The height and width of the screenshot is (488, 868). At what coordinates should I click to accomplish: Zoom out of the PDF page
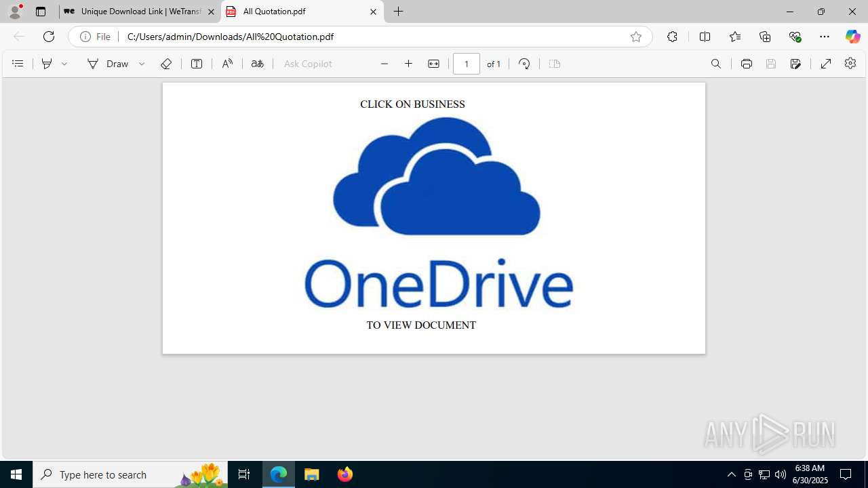tap(384, 64)
